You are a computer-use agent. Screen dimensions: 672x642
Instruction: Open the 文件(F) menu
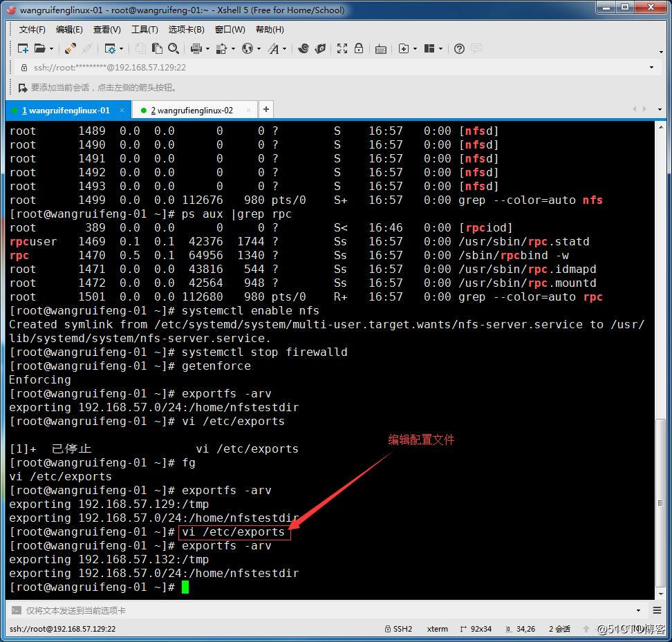[32, 29]
